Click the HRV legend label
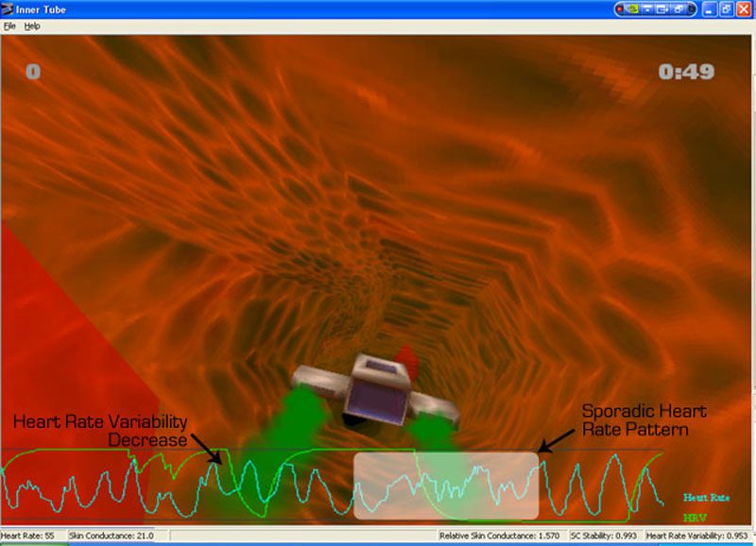756x546 pixels. (694, 518)
